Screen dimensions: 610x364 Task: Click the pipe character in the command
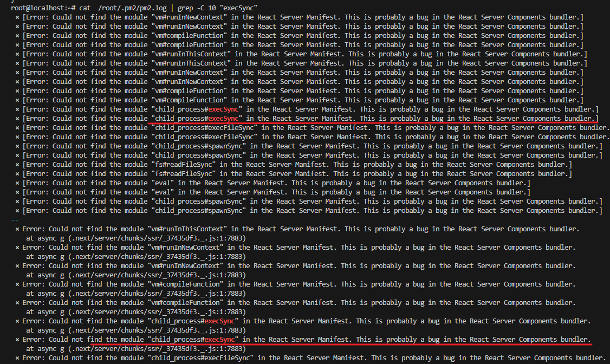[x=173, y=8]
